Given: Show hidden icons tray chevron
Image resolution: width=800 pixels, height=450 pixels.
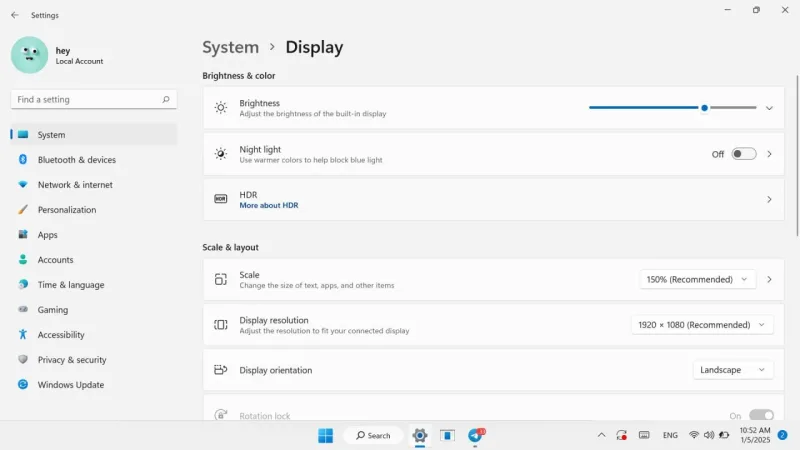Looking at the screenshot, I should pyautogui.click(x=602, y=435).
